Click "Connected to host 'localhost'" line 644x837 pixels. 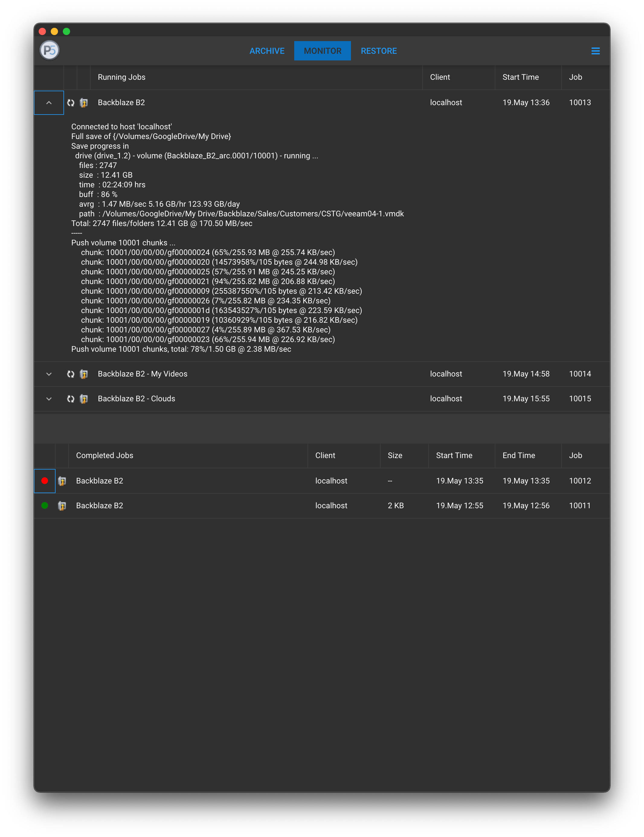(121, 127)
